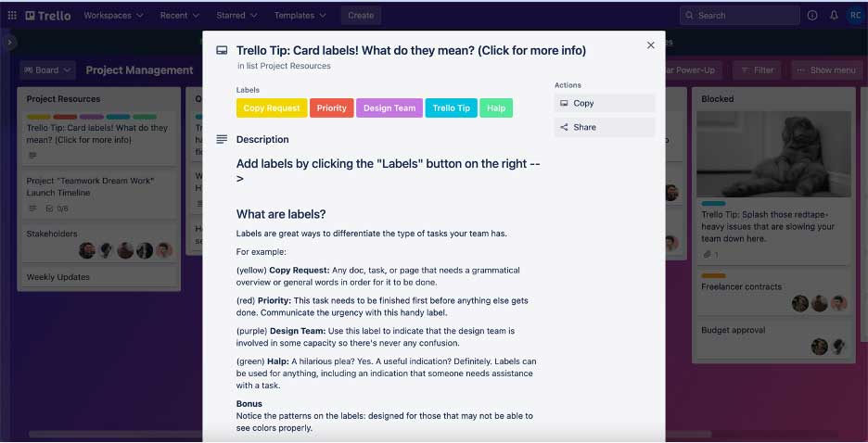Open the information icon in header
This screenshot has height=443, width=868.
click(812, 16)
